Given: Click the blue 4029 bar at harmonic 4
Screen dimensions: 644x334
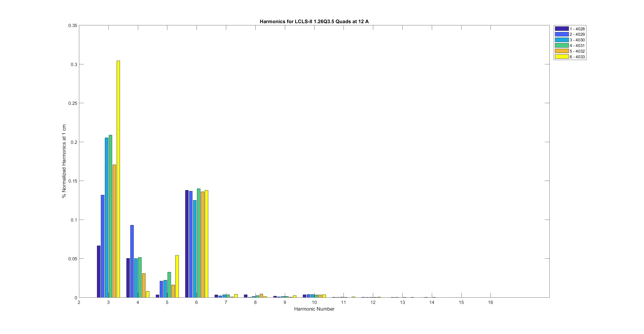Looking at the screenshot, I should click(x=132, y=261).
